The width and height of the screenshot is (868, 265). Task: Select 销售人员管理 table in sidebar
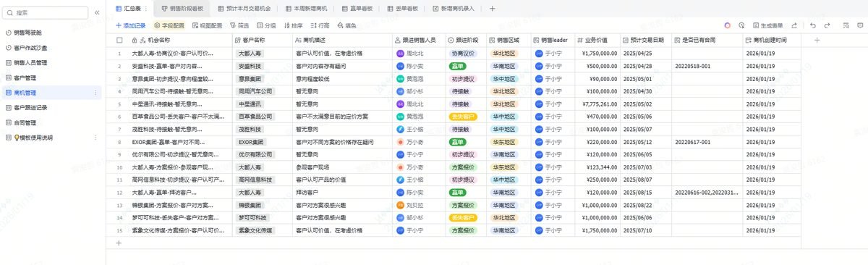click(x=51, y=62)
